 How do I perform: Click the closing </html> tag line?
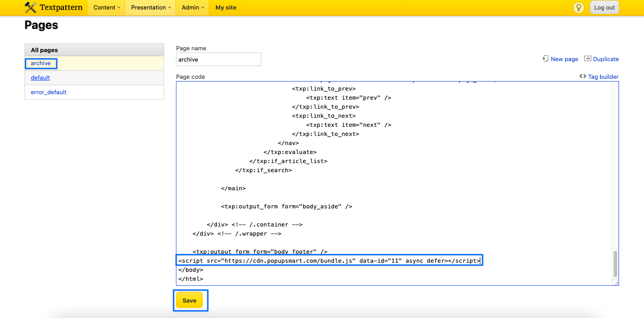[x=190, y=279]
